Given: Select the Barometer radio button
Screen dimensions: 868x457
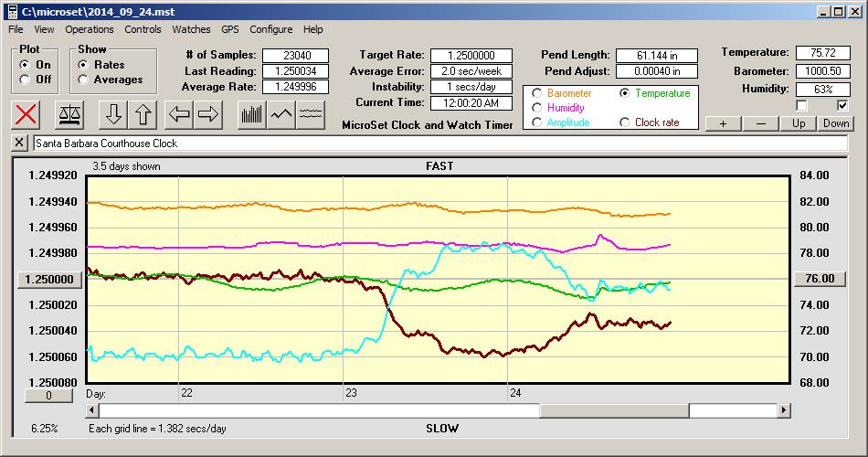Looking at the screenshot, I should 536,93.
